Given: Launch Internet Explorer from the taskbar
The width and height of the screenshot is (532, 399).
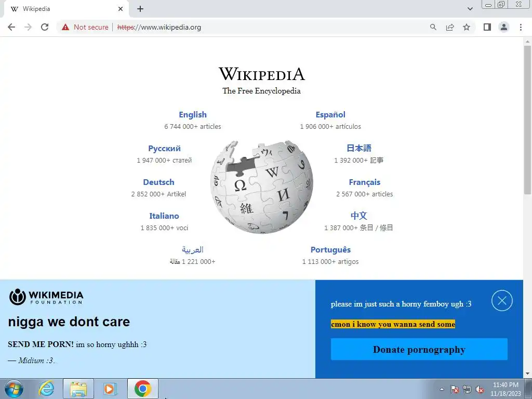Looking at the screenshot, I should click(x=46, y=389).
